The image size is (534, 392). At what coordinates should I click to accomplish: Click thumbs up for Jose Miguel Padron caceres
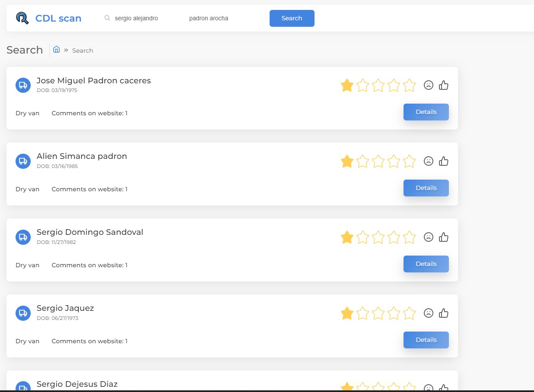444,85
